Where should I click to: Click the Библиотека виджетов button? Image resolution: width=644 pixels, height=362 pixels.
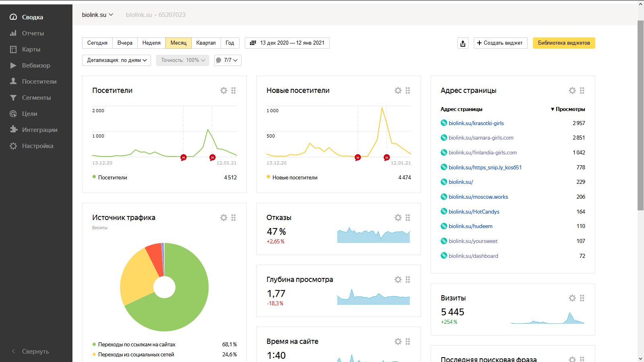pos(563,43)
